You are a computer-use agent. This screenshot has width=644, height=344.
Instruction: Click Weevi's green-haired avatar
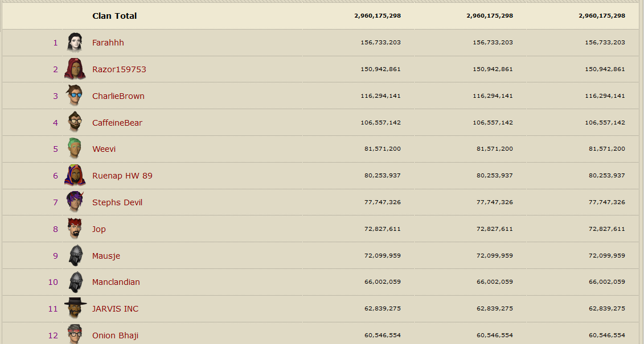[x=75, y=149]
